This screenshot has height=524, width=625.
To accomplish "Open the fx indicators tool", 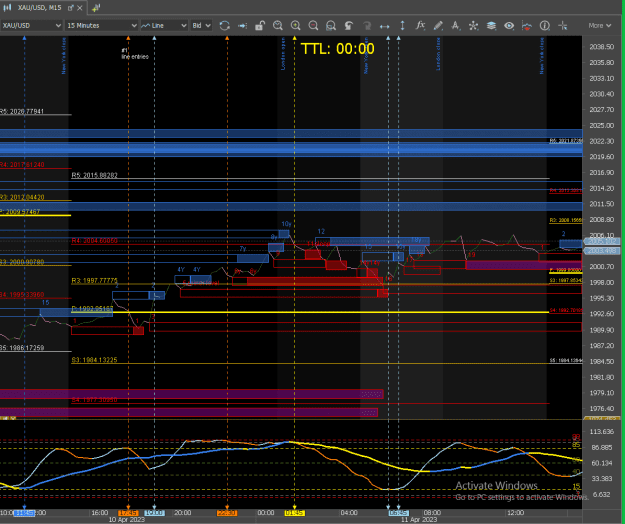I will tap(420, 26).
